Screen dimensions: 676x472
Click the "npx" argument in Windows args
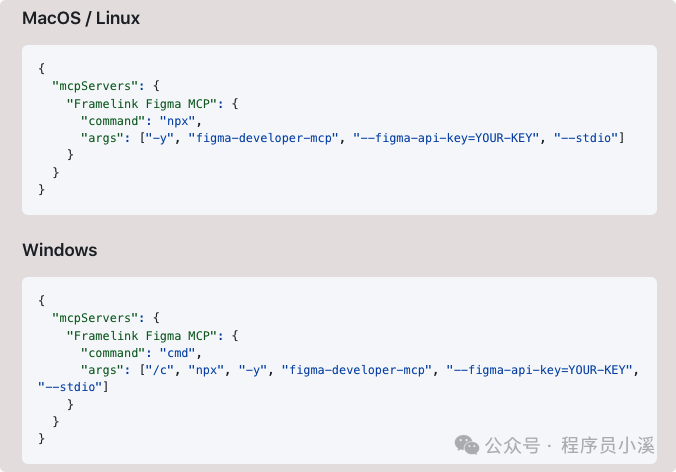tap(209, 370)
